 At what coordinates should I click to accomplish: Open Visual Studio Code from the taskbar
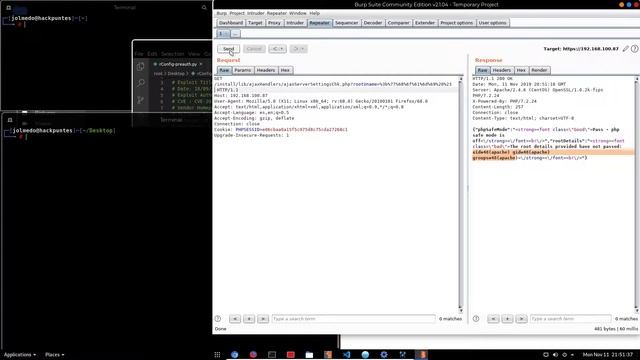tap(347, 355)
